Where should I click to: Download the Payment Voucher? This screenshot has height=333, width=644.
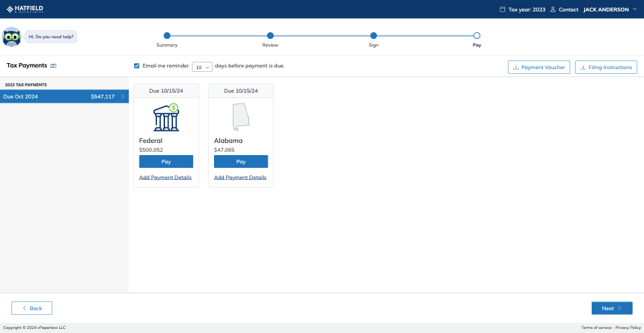pyautogui.click(x=539, y=67)
